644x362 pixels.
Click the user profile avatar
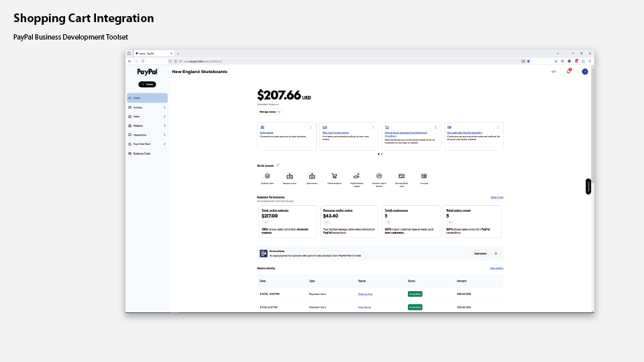pyautogui.click(x=584, y=71)
